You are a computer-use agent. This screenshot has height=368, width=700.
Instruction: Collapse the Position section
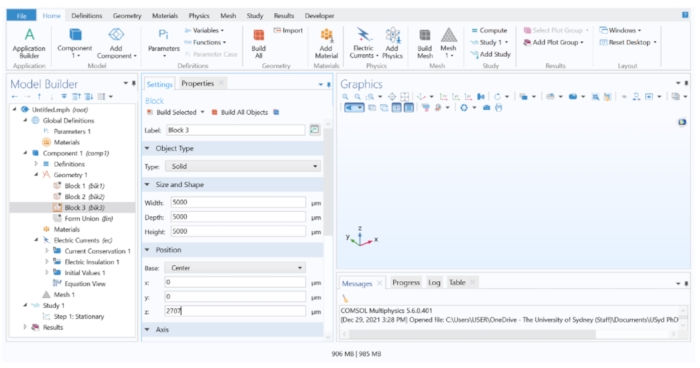point(147,250)
